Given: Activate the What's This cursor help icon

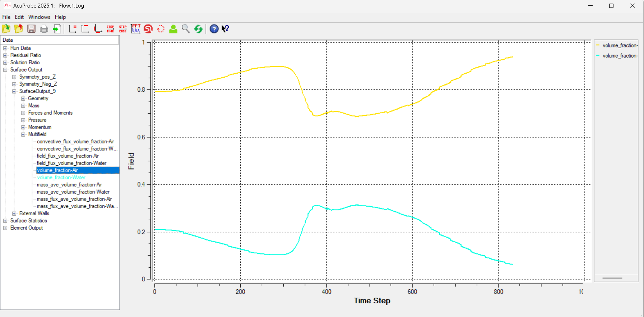Looking at the screenshot, I should click(x=226, y=29).
